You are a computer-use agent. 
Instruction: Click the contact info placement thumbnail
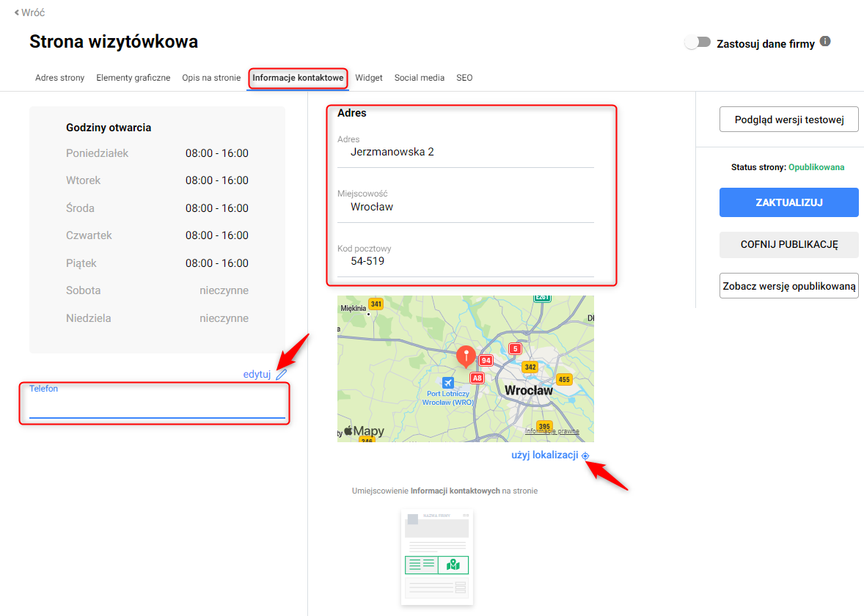point(436,557)
